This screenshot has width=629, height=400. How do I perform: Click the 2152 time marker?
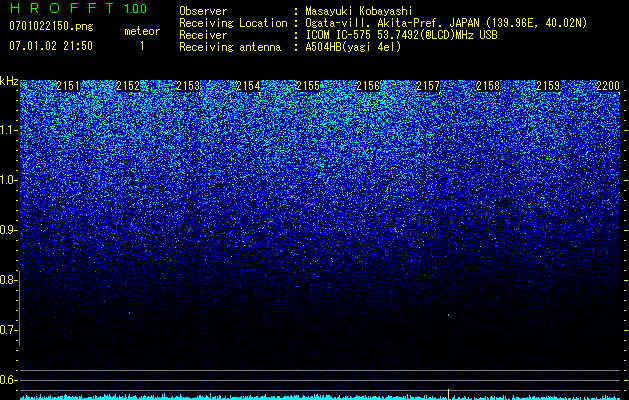128,86
